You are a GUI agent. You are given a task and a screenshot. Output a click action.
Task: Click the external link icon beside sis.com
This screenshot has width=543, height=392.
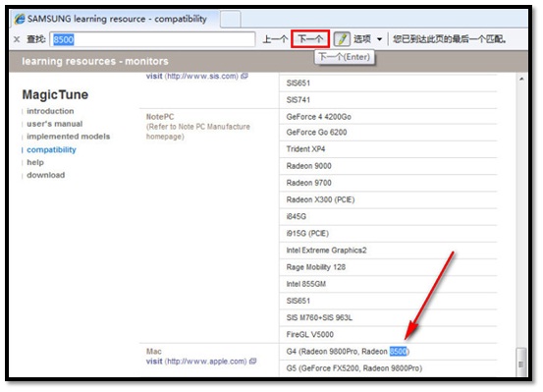(x=244, y=76)
